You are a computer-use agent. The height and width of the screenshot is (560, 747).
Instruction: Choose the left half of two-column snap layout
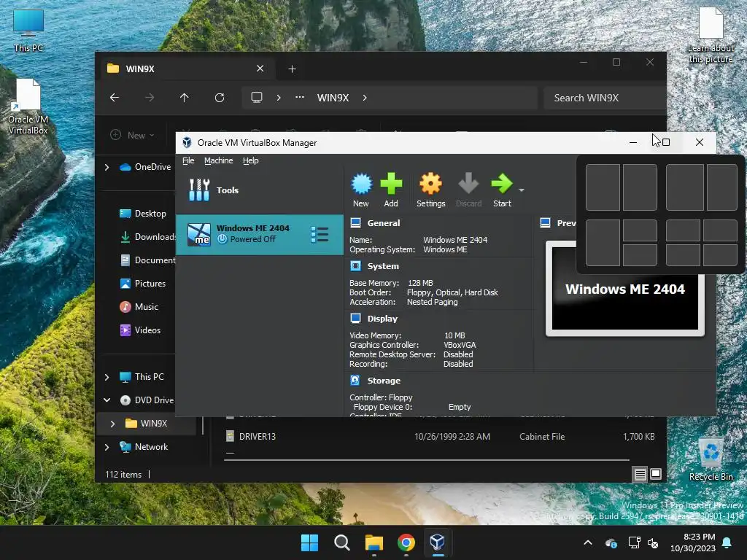[x=603, y=187]
